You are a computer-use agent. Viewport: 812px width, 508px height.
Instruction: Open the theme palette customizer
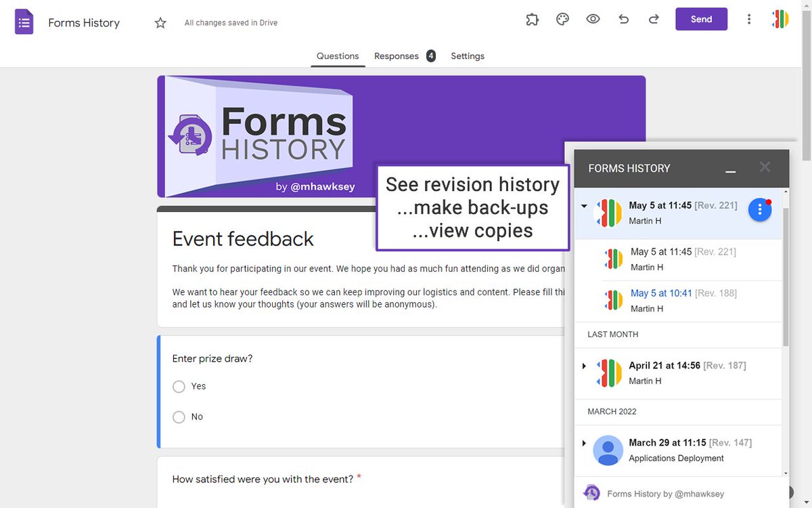[x=563, y=19]
